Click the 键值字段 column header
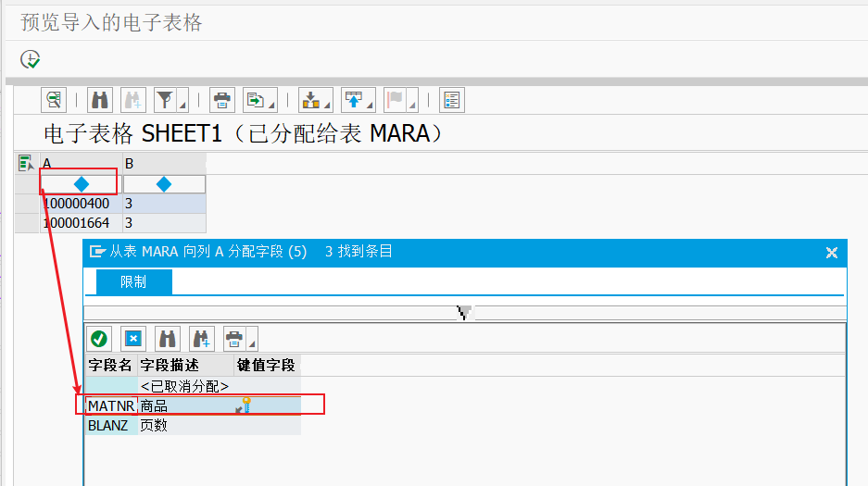This screenshot has height=486, width=868. pos(267,365)
